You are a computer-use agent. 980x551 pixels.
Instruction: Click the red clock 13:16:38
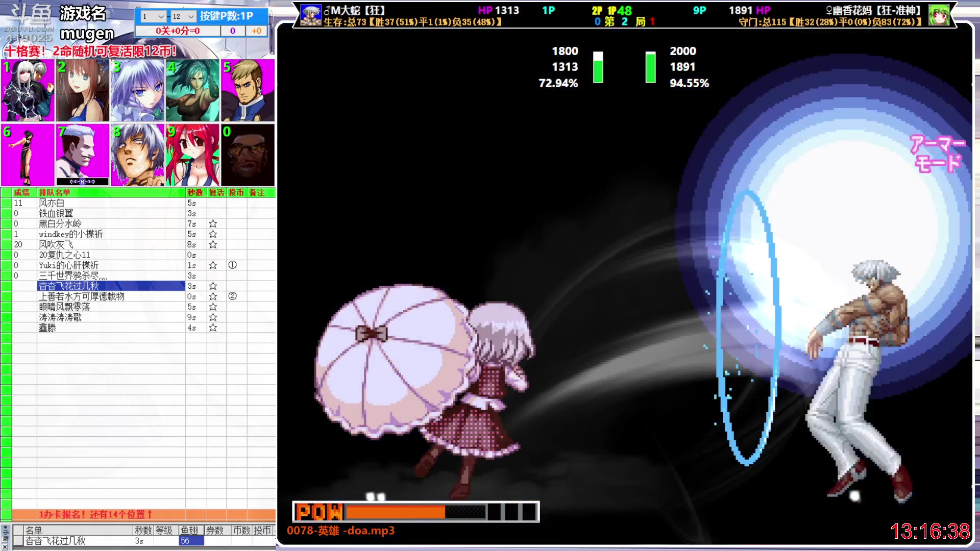pyautogui.click(x=930, y=532)
